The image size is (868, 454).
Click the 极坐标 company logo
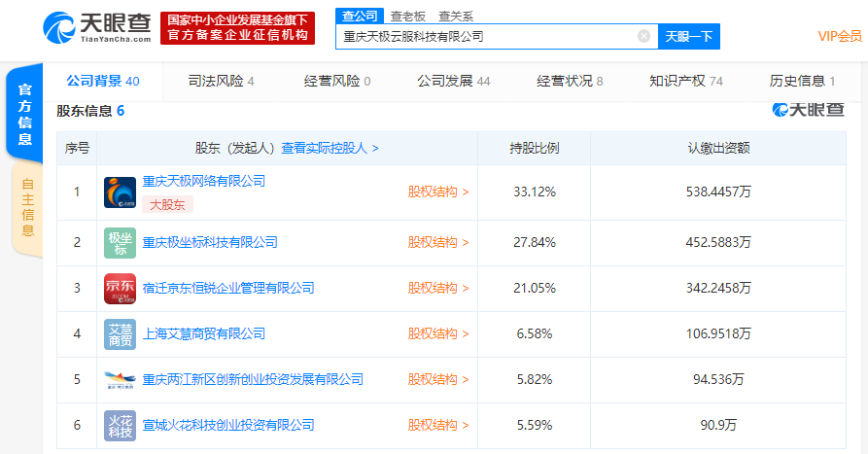120,242
